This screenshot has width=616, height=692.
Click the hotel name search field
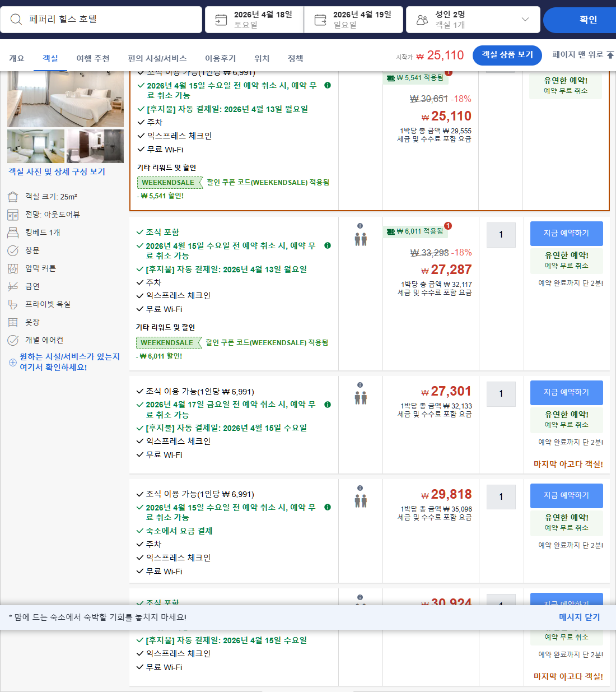(x=101, y=20)
